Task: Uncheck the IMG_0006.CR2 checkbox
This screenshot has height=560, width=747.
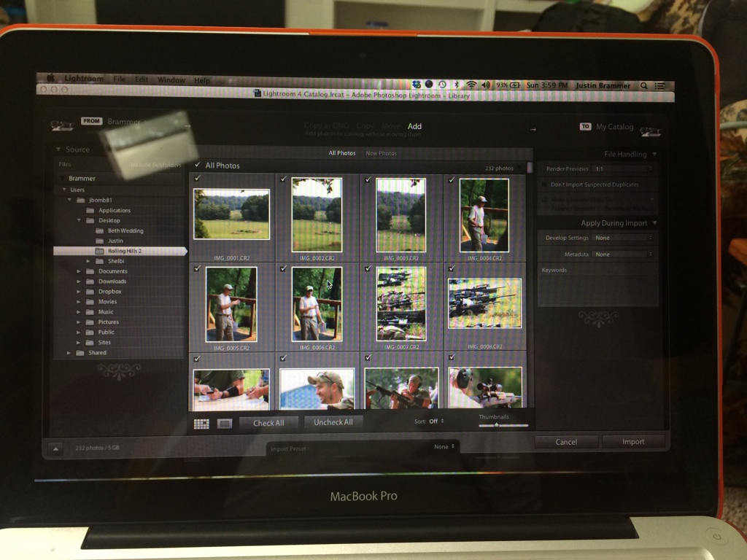Action: point(283,268)
